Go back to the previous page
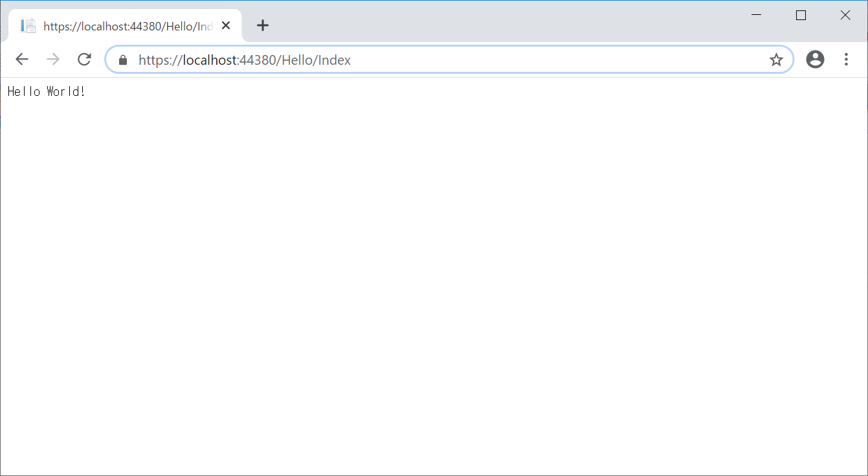 22,60
